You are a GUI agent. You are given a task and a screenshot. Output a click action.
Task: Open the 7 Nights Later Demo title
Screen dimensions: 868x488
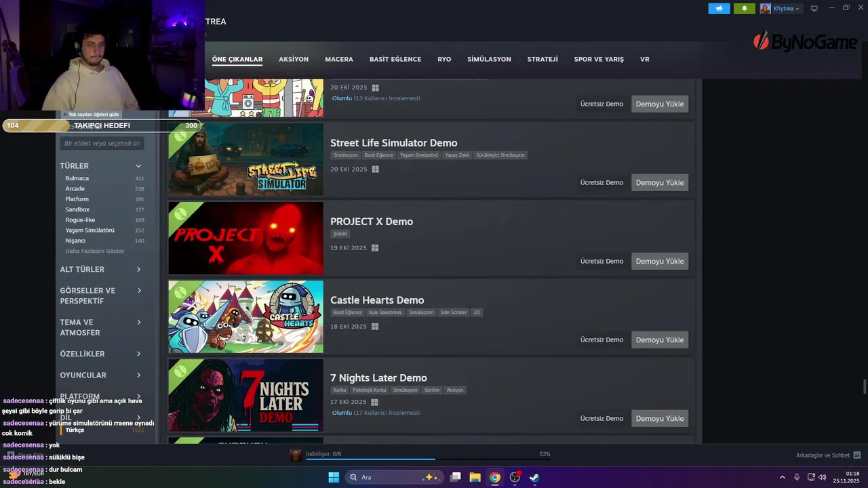point(378,378)
